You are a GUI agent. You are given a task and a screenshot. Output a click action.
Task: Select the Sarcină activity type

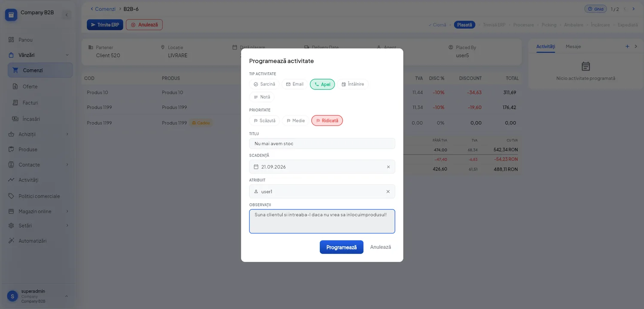264,84
